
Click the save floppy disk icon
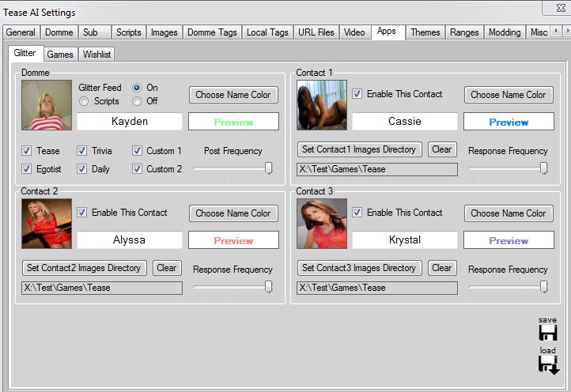[548, 332]
